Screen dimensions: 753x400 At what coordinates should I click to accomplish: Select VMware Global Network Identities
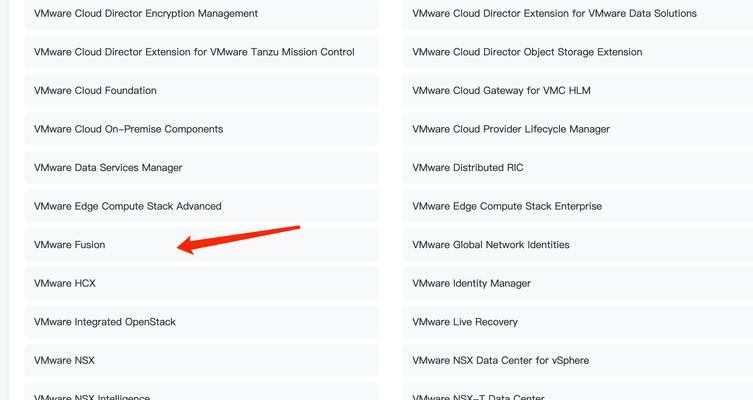tap(578, 245)
